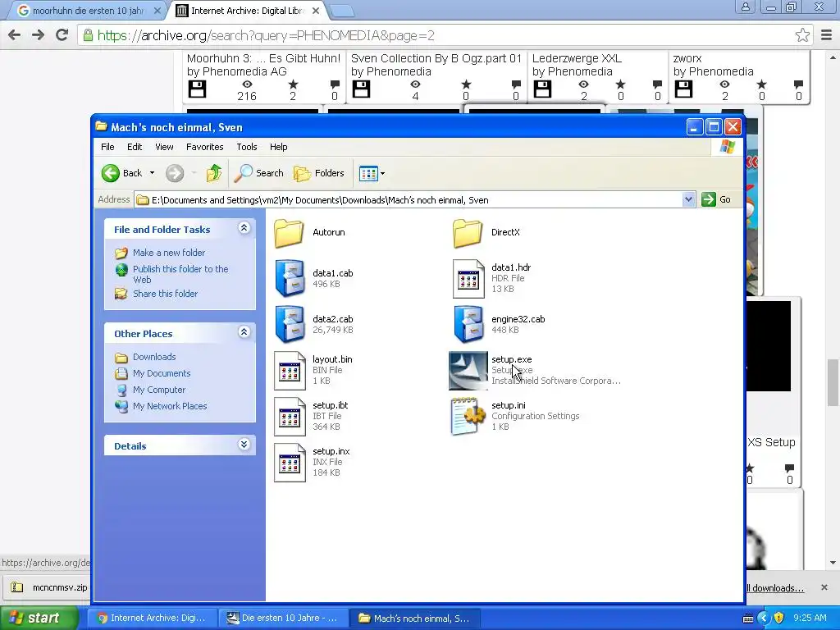Open the File menu
840x630 pixels.
107,147
